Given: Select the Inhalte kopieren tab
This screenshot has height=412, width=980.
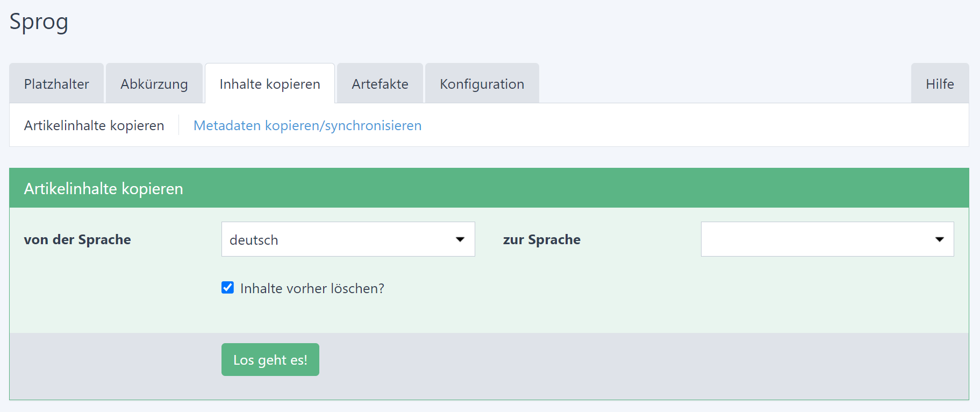Looking at the screenshot, I should [270, 84].
